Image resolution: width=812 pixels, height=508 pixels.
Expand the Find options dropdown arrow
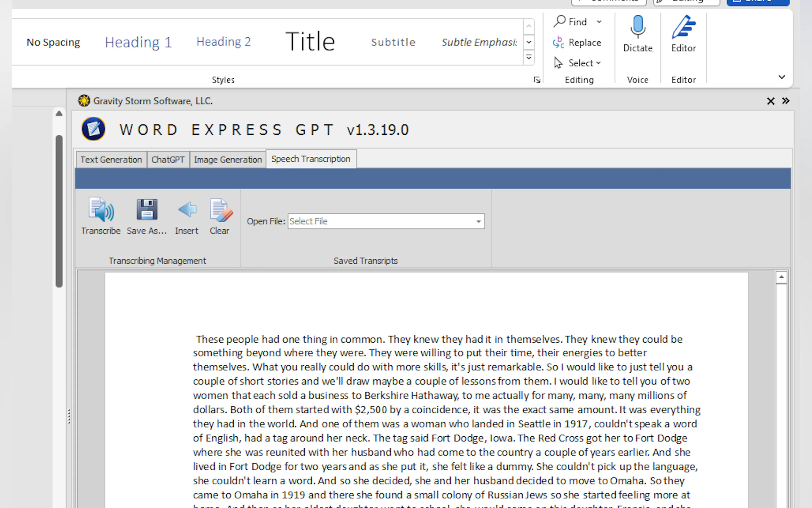point(599,22)
